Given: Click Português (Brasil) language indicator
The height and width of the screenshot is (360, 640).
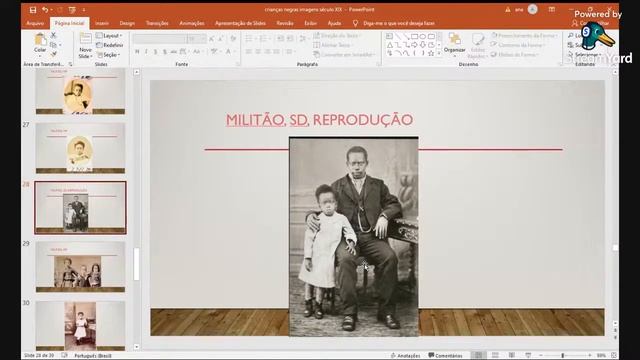Looking at the screenshot, I should coord(93,356).
